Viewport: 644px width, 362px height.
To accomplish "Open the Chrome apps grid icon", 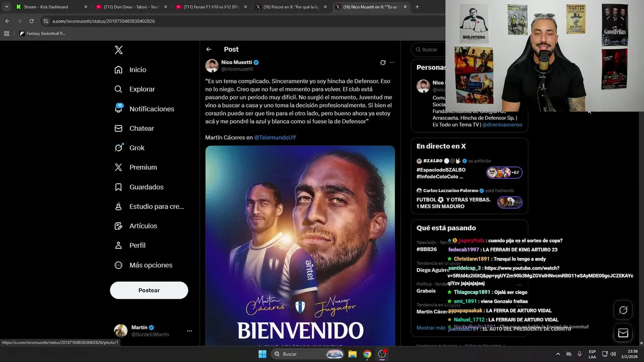I will pos(7,34).
